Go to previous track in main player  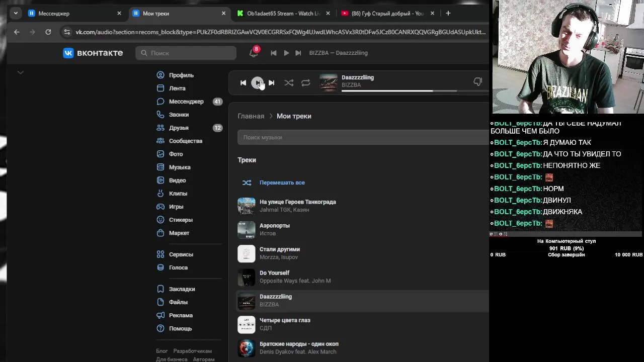[x=243, y=82]
